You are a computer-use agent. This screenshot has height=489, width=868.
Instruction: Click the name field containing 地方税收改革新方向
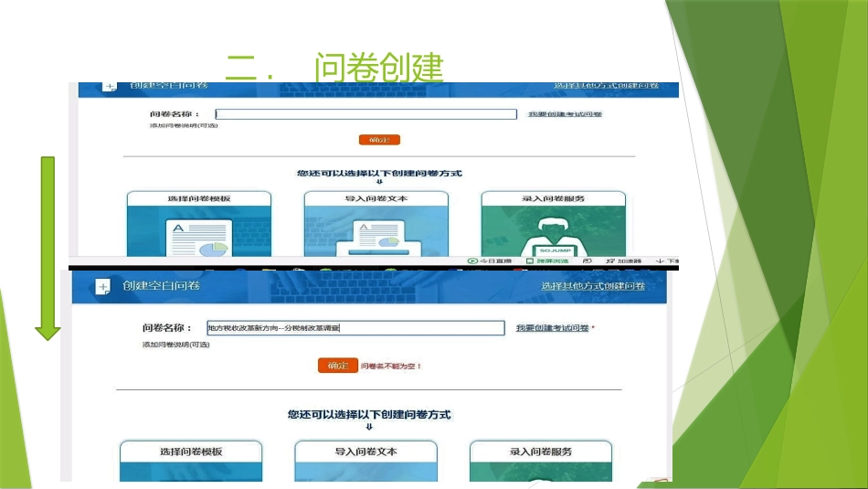point(355,328)
